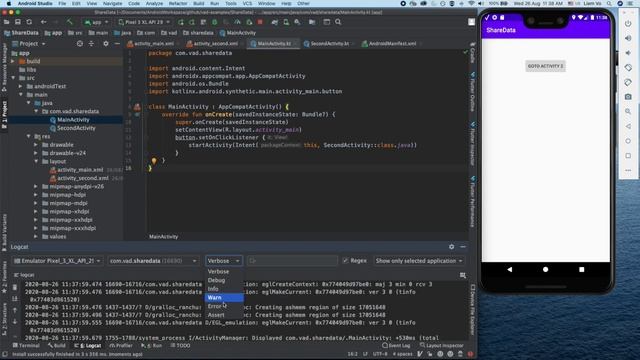Switch to the SecondActivity.kt editor tab
Viewport: 640px width, 360px height.
coord(329,43)
